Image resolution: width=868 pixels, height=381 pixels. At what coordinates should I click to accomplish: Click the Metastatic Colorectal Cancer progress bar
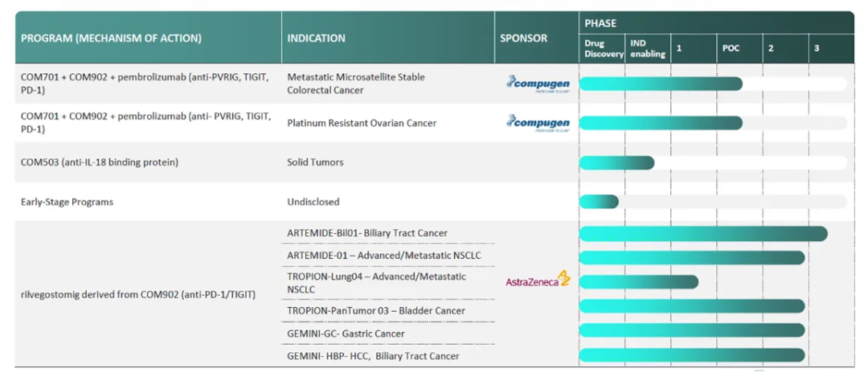(661, 84)
